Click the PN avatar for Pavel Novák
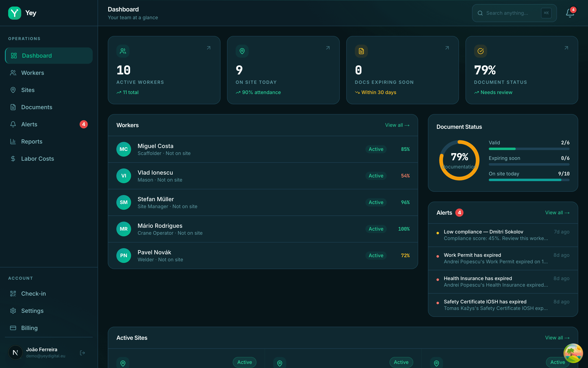The height and width of the screenshot is (368, 588). 124,256
